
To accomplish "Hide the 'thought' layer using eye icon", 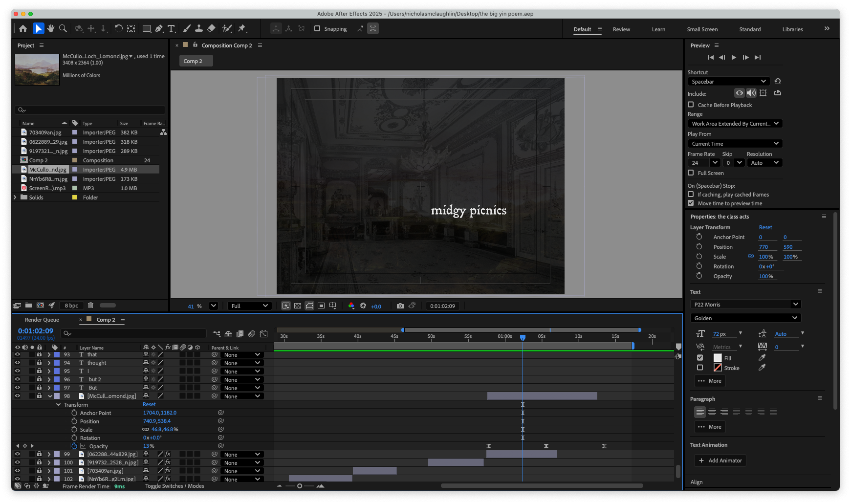I will [x=18, y=363].
